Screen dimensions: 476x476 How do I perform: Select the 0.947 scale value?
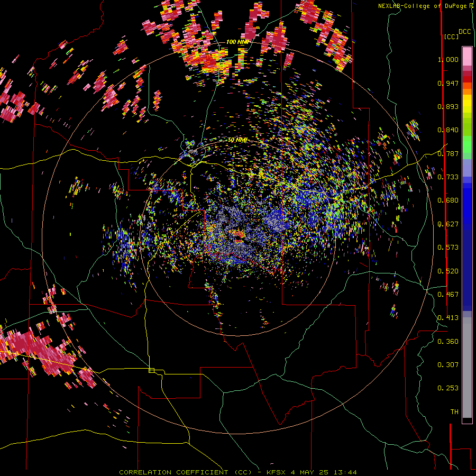click(448, 83)
